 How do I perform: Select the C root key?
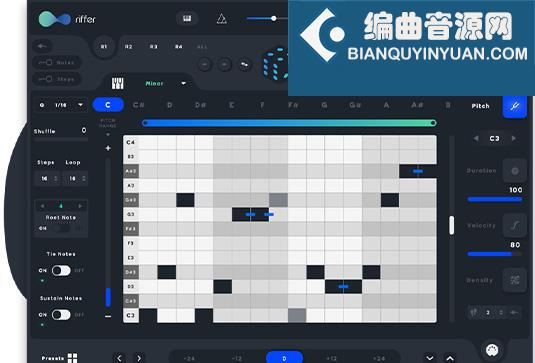pos(108,105)
